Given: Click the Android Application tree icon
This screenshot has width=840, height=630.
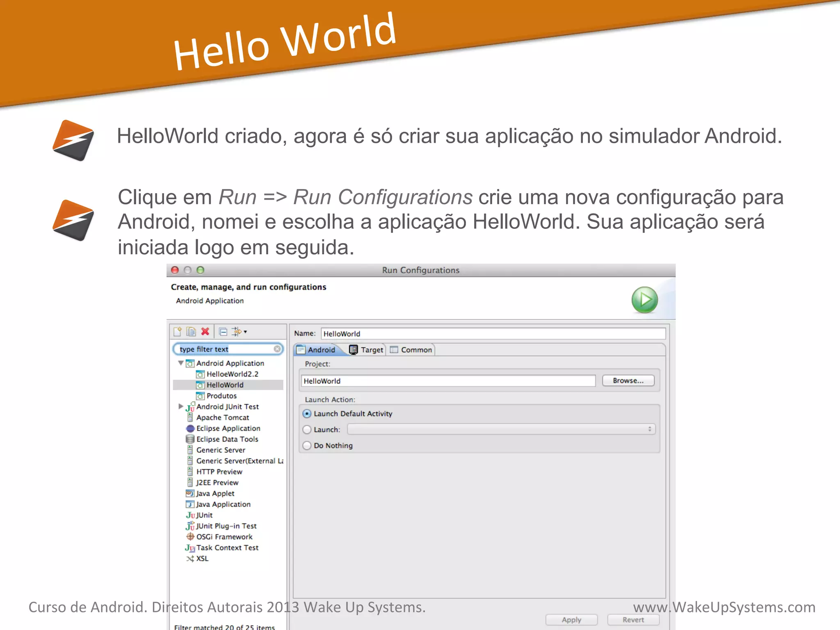Looking at the screenshot, I should coord(190,363).
